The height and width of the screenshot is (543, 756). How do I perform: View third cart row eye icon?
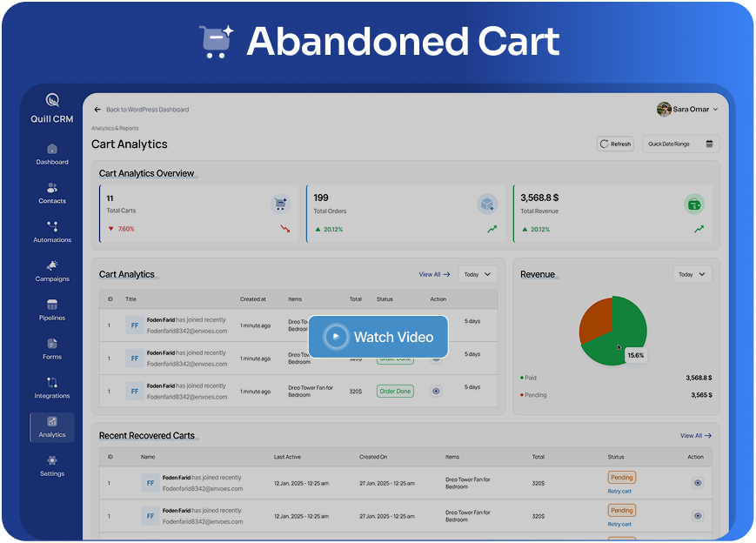click(437, 392)
